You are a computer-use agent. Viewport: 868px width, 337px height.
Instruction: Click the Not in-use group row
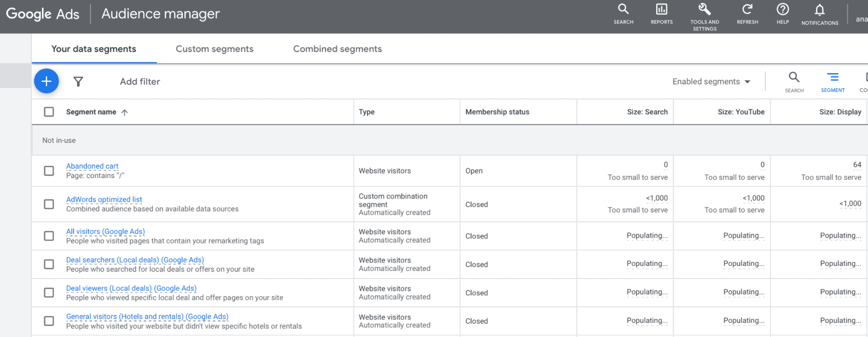[449, 140]
